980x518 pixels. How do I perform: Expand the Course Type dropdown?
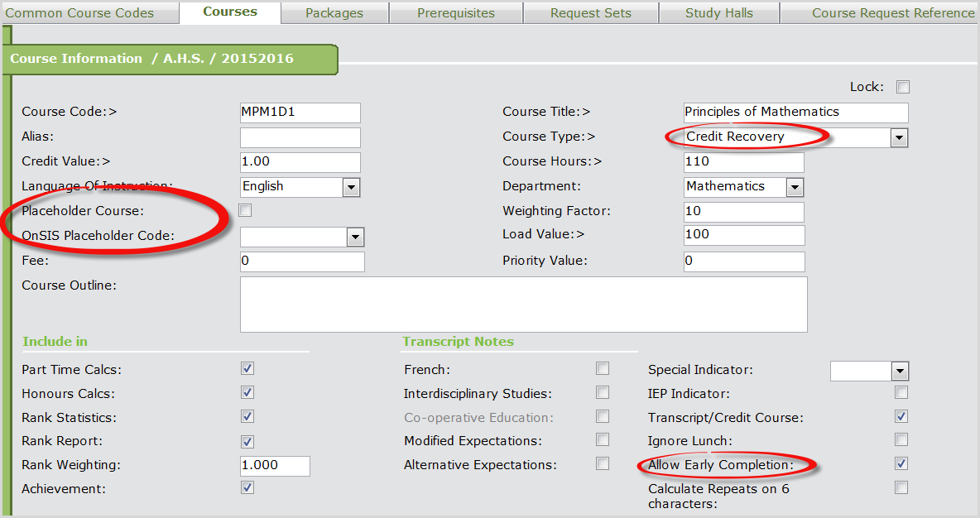(899, 138)
